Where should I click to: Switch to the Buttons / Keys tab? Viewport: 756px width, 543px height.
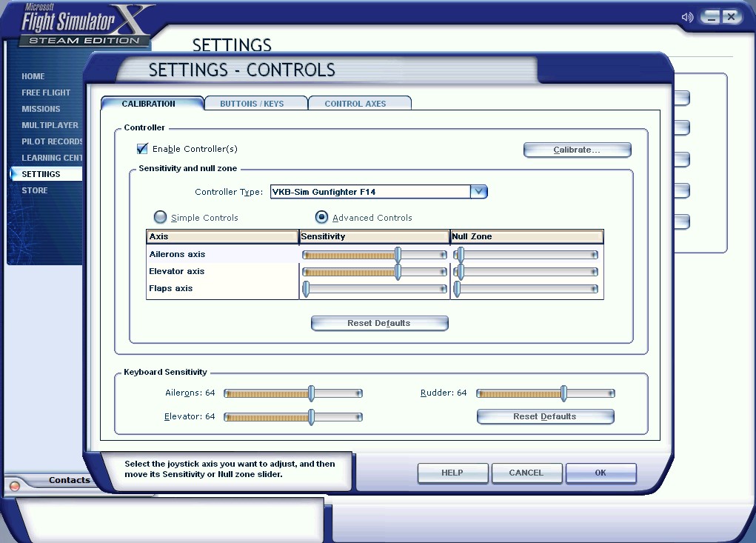coord(256,103)
